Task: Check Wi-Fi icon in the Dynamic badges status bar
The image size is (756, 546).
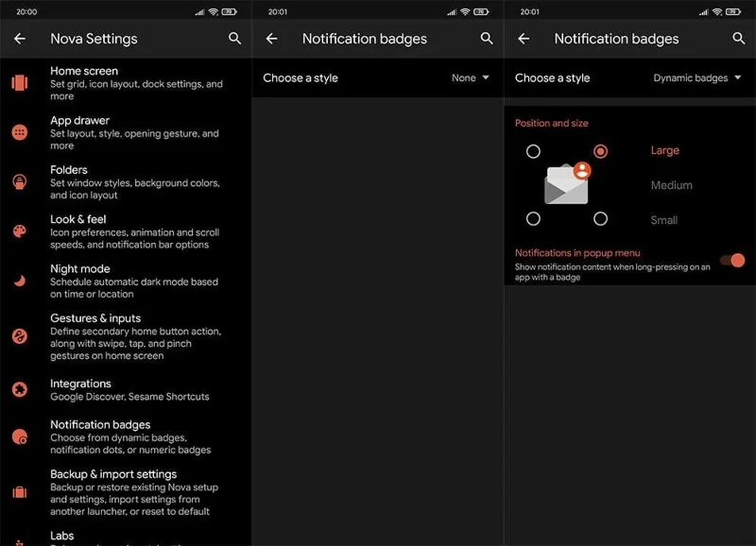Action: tap(717, 11)
